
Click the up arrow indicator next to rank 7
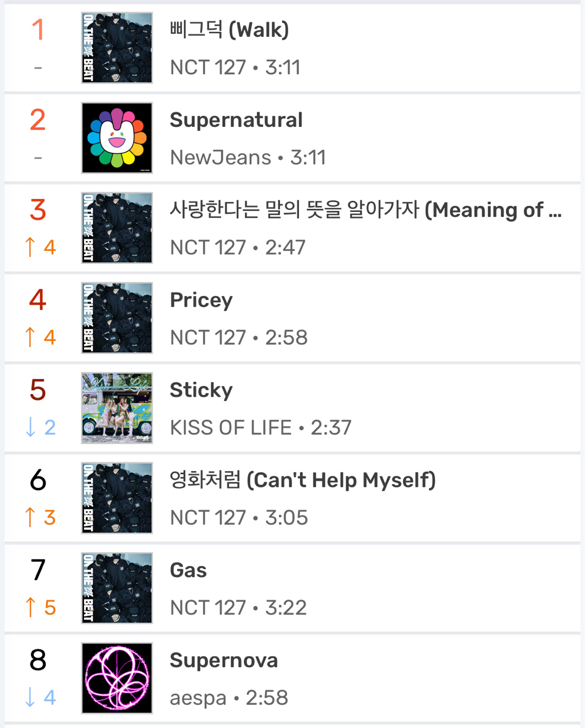[x=30, y=607]
